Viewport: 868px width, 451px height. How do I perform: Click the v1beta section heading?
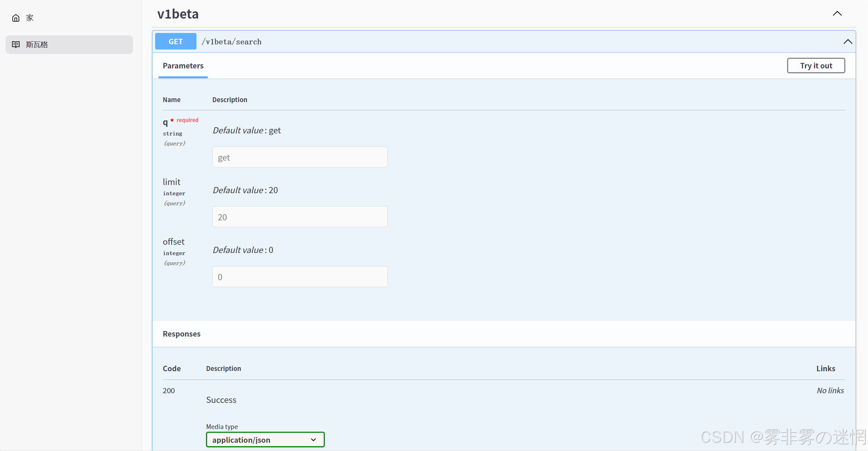[x=178, y=14]
